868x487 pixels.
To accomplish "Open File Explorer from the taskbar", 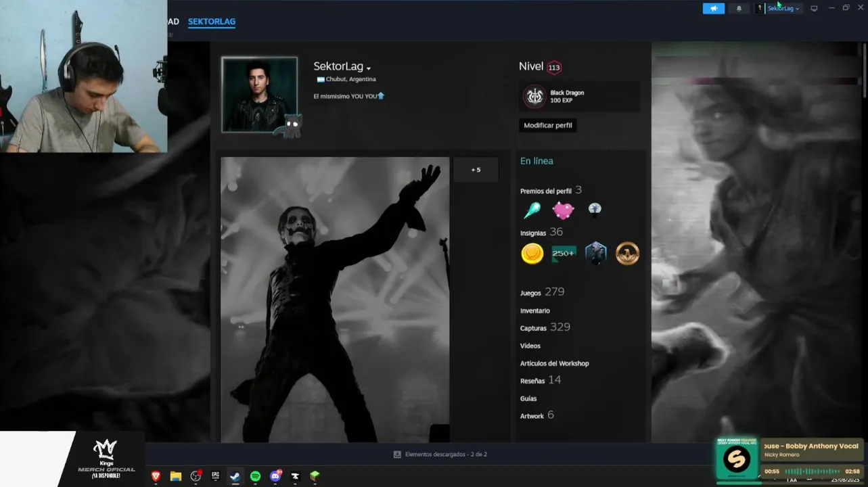I will tap(176, 476).
